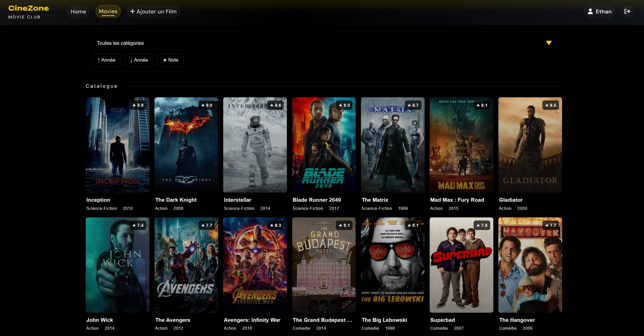Expand the Toutes les catégories dropdown
The height and width of the screenshot is (336, 644).
coord(324,43)
